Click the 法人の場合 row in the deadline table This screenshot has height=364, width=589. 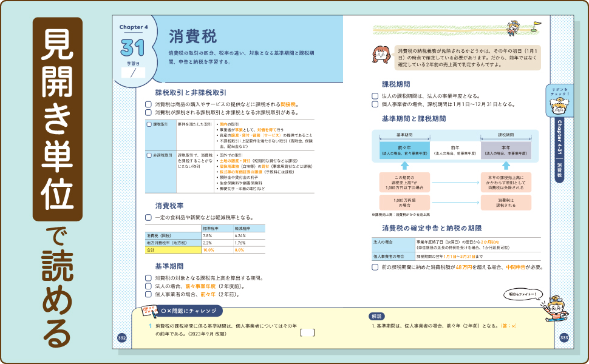[x=457, y=244]
